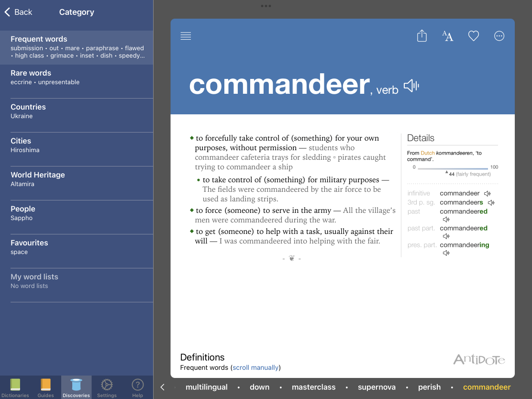Select the Rare words category
Image resolution: width=532 pixels, height=399 pixels.
[x=77, y=78]
